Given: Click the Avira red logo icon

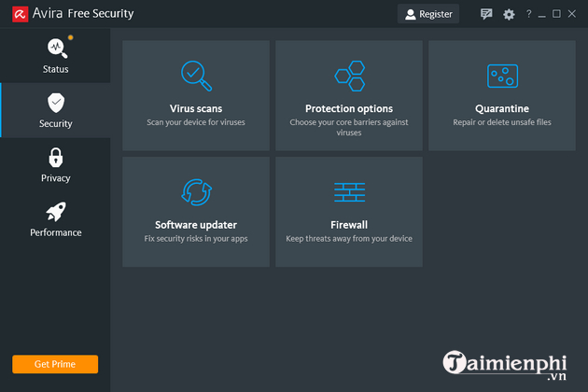Looking at the screenshot, I should click(21, 14).
